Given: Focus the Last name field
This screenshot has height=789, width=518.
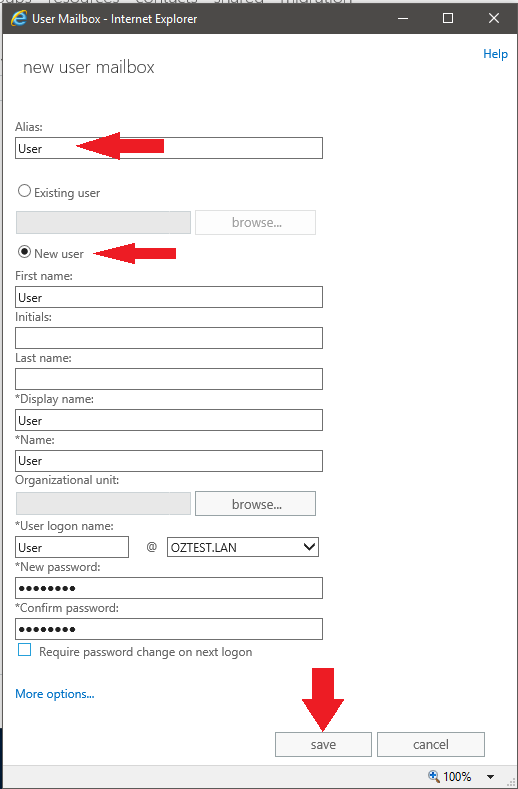Looking at the screenshot, I should 169,379.
